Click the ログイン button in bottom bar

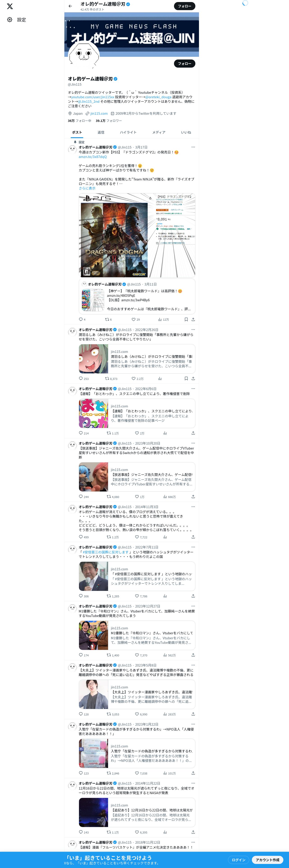(x=239, y=860)
